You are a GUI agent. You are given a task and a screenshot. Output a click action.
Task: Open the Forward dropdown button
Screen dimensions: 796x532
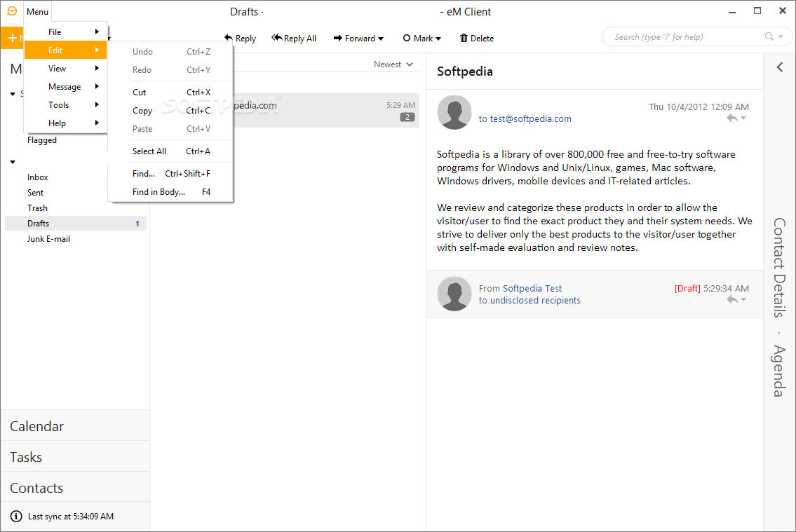(358, 38)
